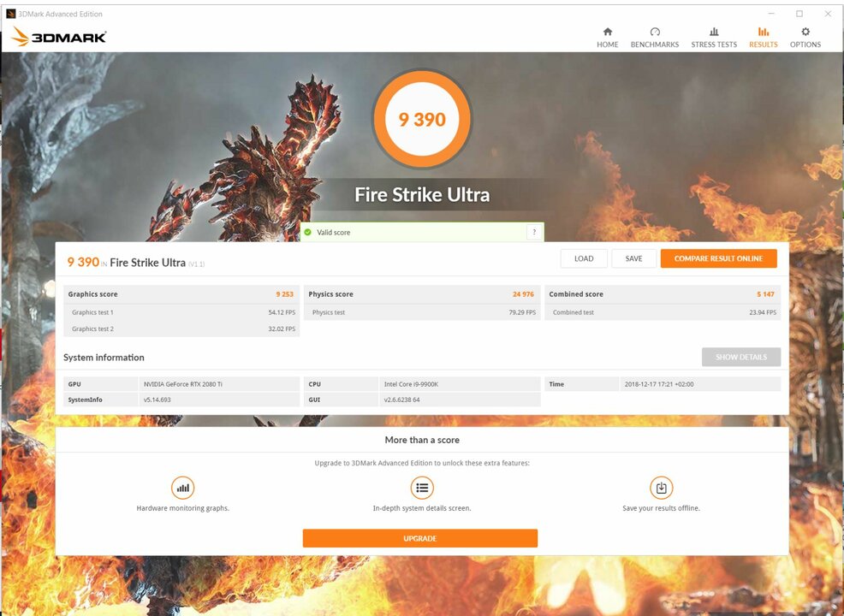Open the Stress Tests section
The width and height of the screenshot is (844, 616).
714,38
